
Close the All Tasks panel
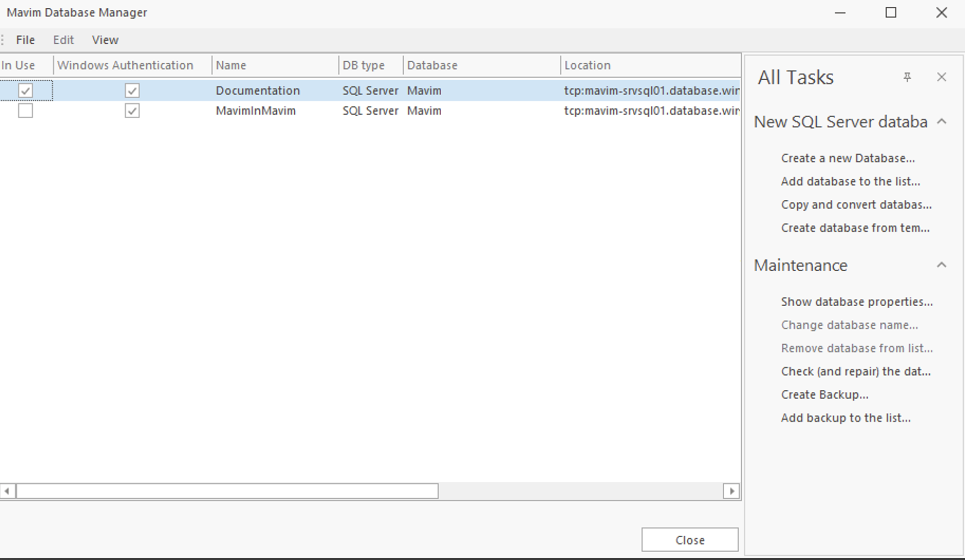click(x=942, y=77)
